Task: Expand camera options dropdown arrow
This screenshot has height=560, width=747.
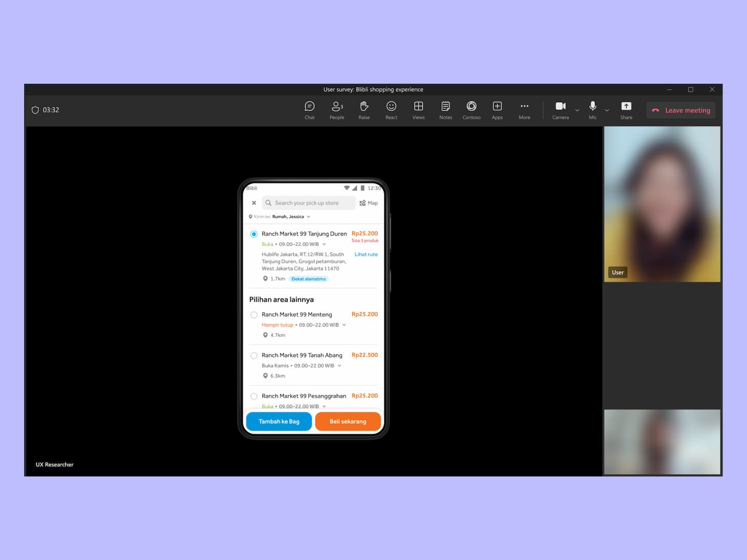Action: click(577, 110)
